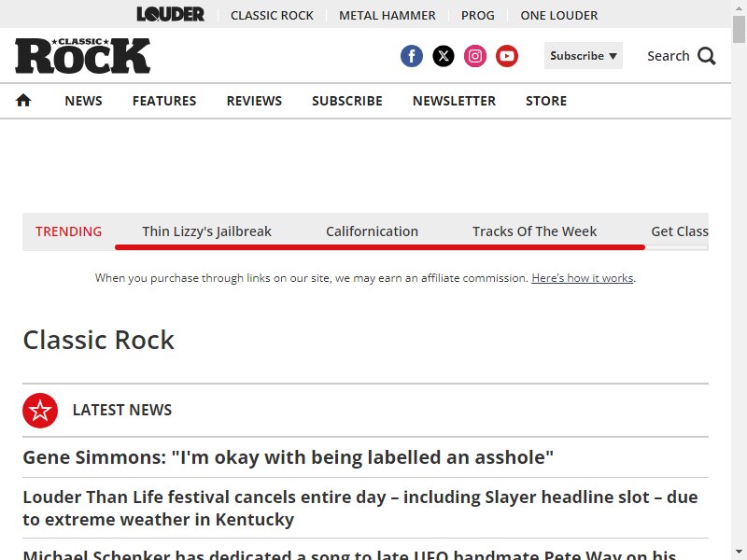
Task: Click the Here's how it works link
Action: click(582, 277)
